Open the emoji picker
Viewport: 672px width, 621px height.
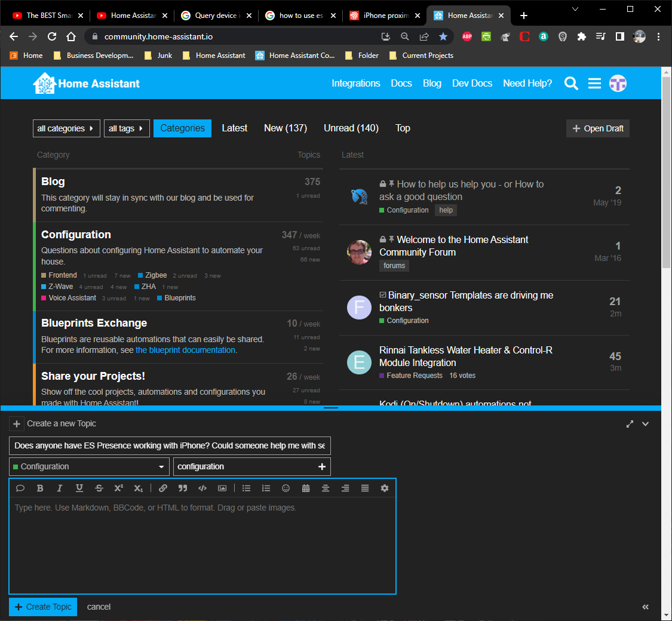tap(286, 488)
